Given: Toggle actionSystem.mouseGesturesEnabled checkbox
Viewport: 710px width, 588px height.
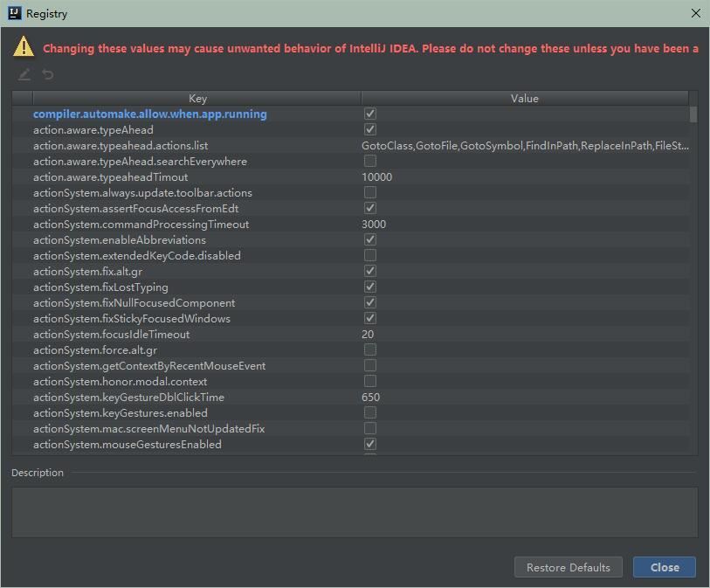Looking at the screenshot, I should point(369,444).
